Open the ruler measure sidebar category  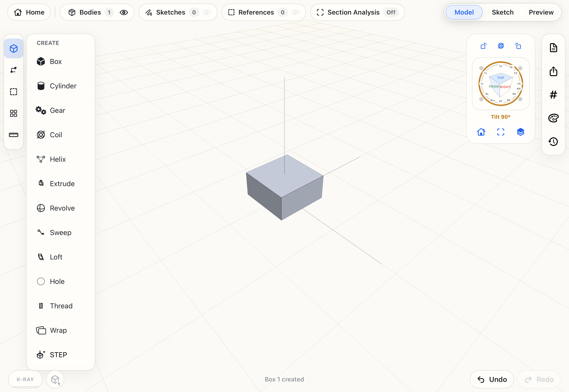(x=14, y=135)
